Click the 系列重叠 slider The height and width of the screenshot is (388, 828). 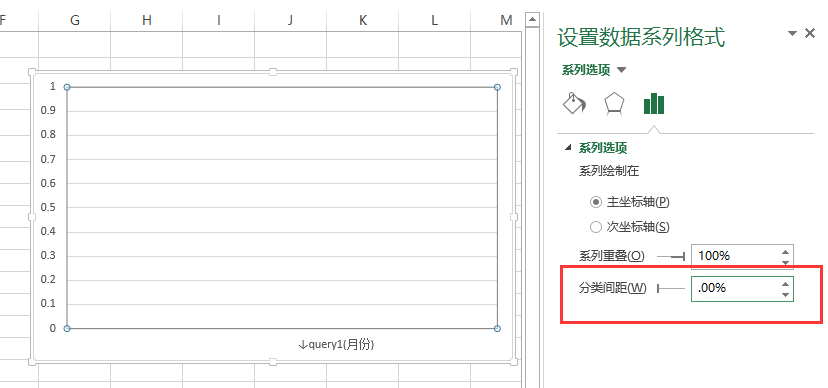pyautogui.click(x=671, y=257)
